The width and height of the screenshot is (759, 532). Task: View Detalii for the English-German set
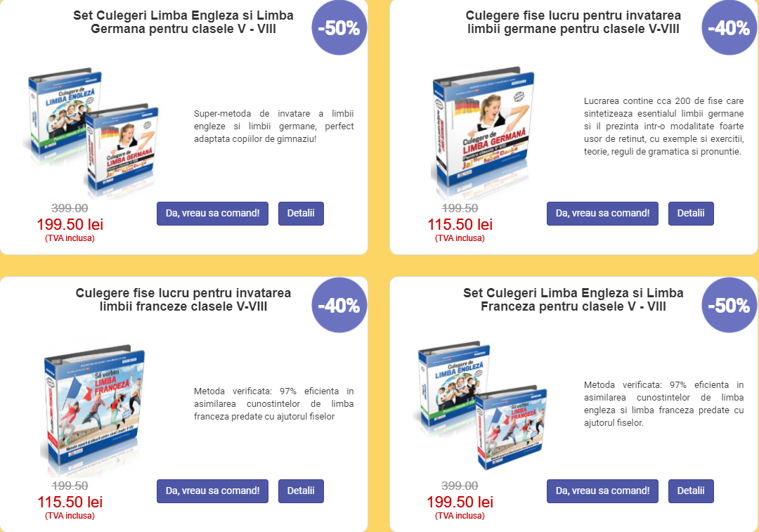pyautogui.click(x=301, y=214)
